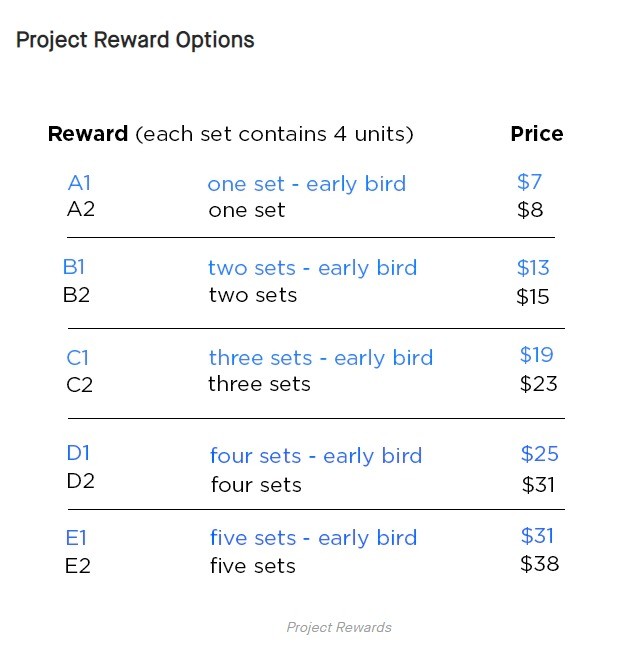Click the "five sets - early bird" option
Viewport: 619px width, 648px height.
pos(313,538)
